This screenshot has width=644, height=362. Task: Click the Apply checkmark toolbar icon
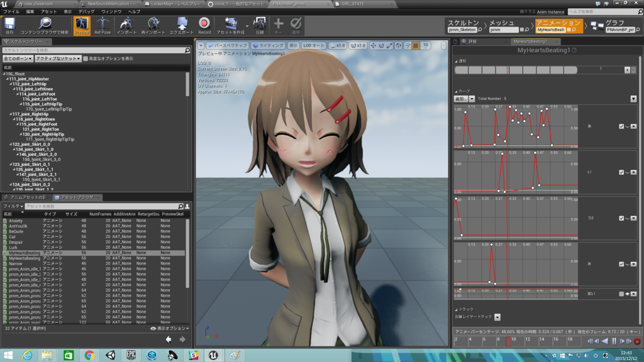296,24
